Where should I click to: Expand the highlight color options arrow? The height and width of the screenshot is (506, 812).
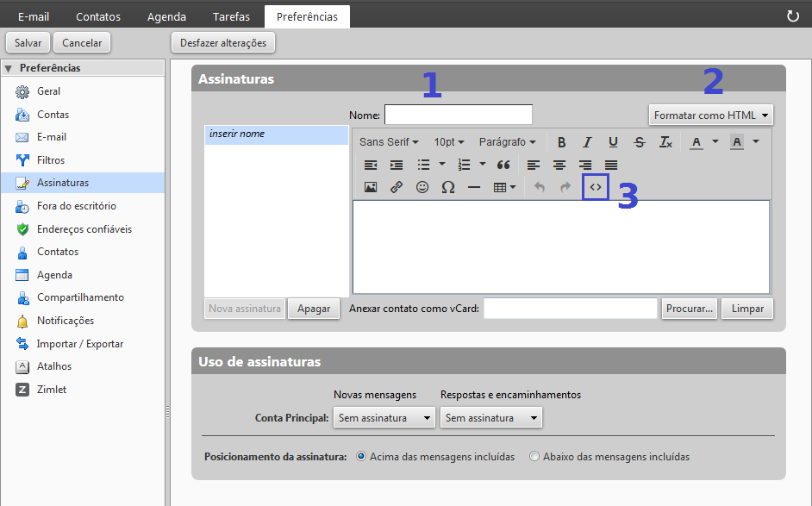[x=756, y=141]
